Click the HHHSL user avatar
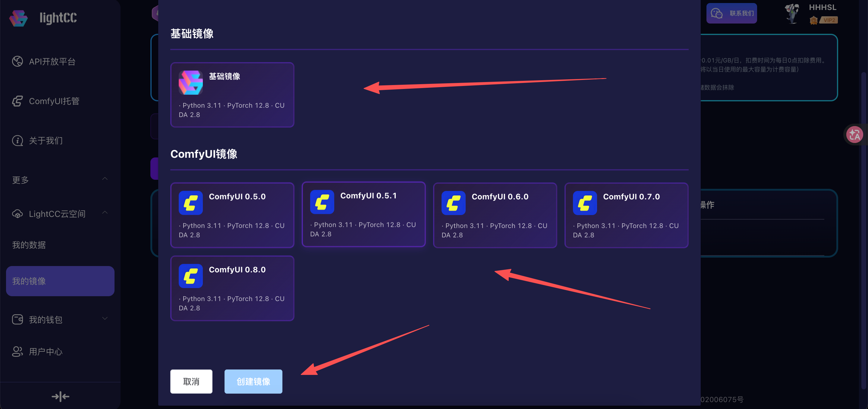This screenshot has width=868, height=409. click(792, 14)
